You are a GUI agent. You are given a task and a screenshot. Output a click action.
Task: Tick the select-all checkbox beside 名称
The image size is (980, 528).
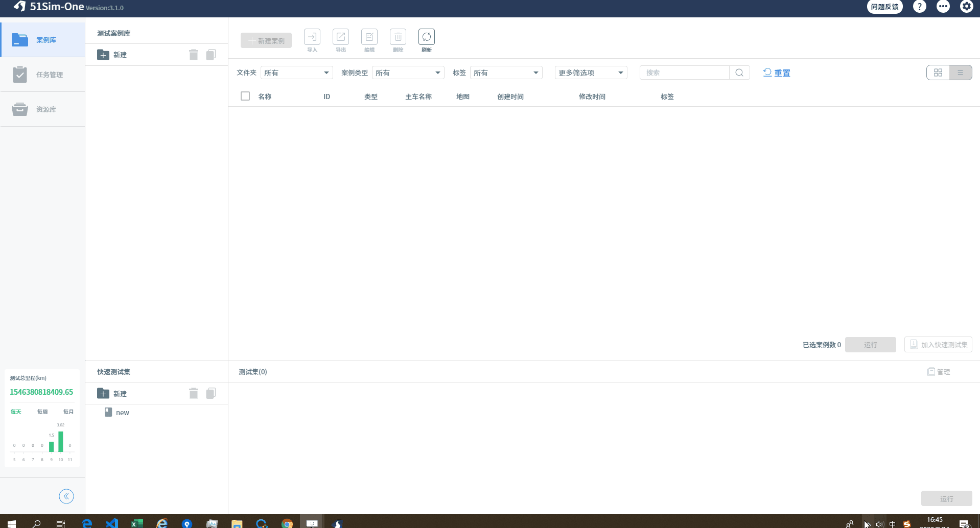point(245,96)
